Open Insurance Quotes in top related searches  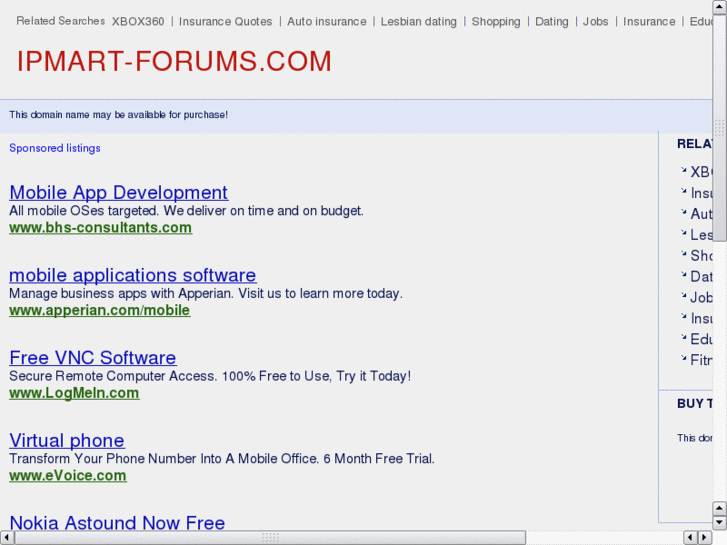click(x=225, y=21)
